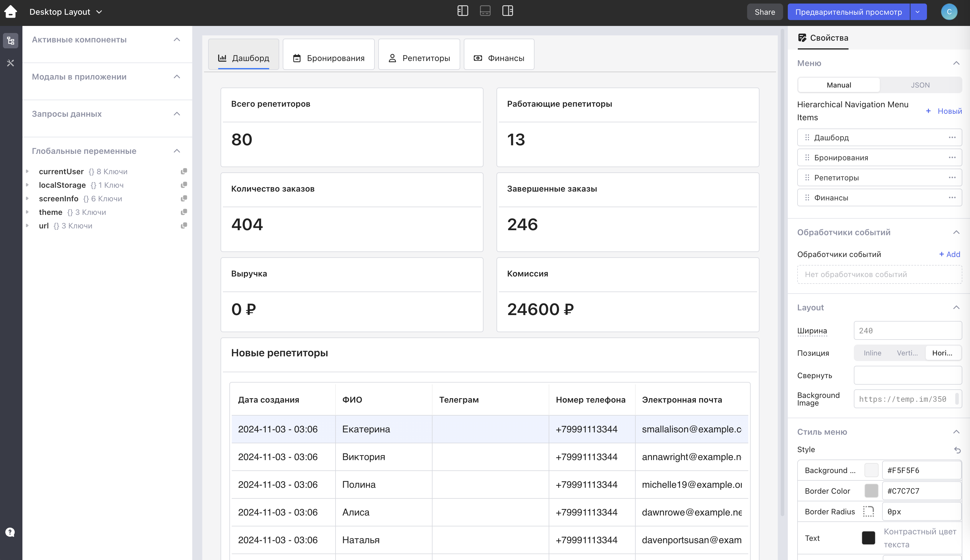Open the Финансы tab
The image size is (970, 560).
click(x=499, y=58)
